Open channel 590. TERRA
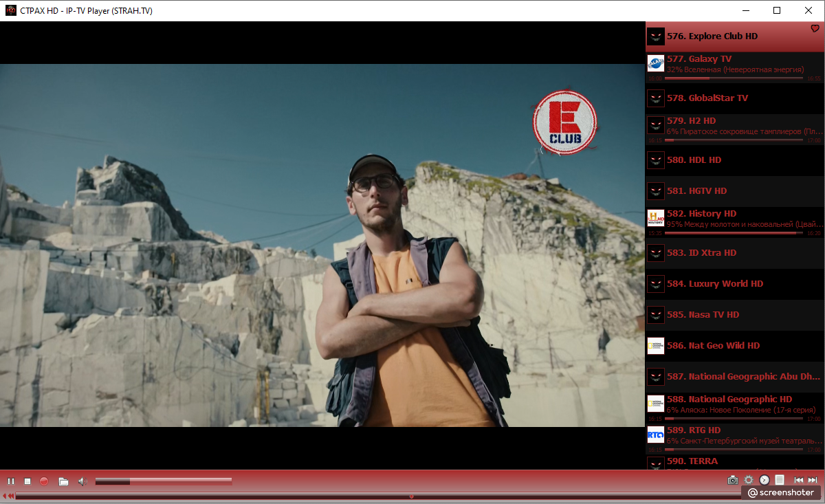The height and width of the screenshot is (504, 825). (x=735, y=462)
